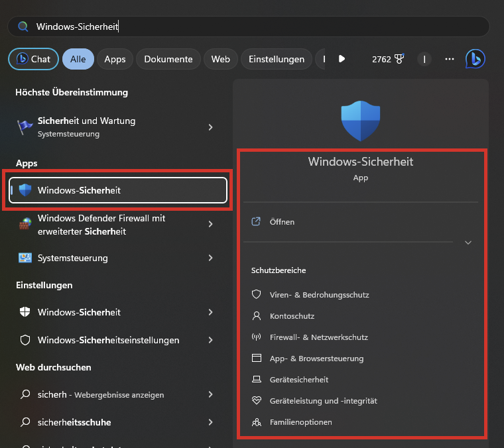
Task: Open the three-dots more options menu
Action: click(x=450, y=59)
